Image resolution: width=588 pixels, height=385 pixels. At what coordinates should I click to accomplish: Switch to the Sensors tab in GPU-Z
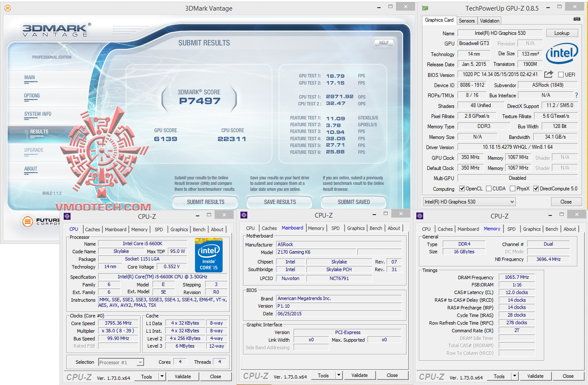466,21
